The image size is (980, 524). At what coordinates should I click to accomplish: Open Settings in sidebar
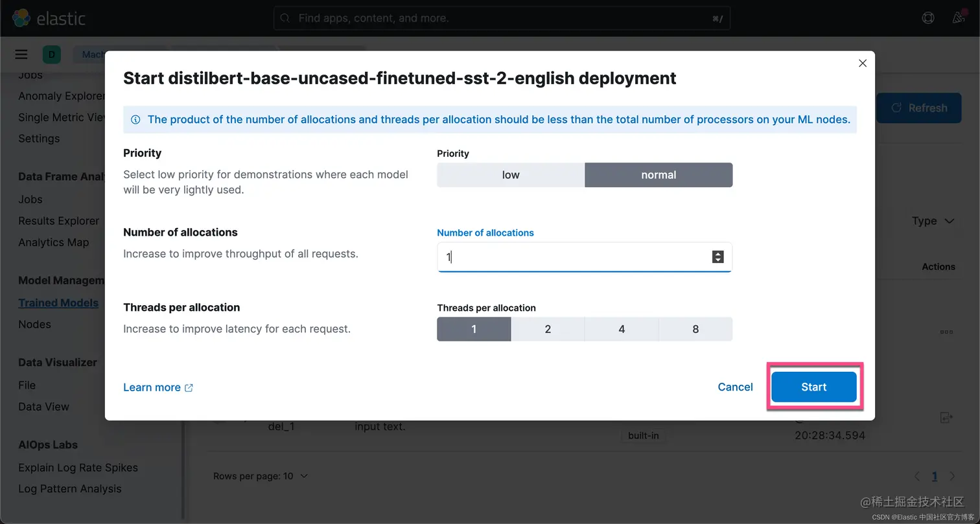(x=39, y=139)
